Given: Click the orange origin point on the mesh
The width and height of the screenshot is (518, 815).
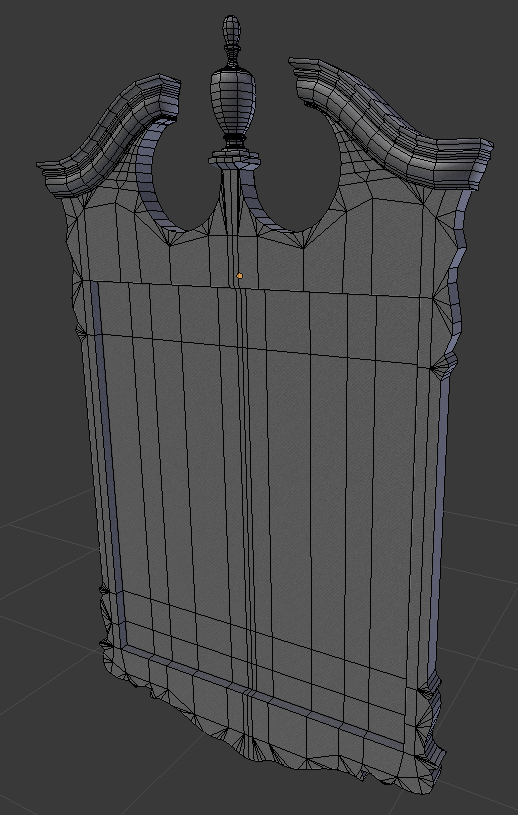Looking at the screenshot, I should point(240,276).
